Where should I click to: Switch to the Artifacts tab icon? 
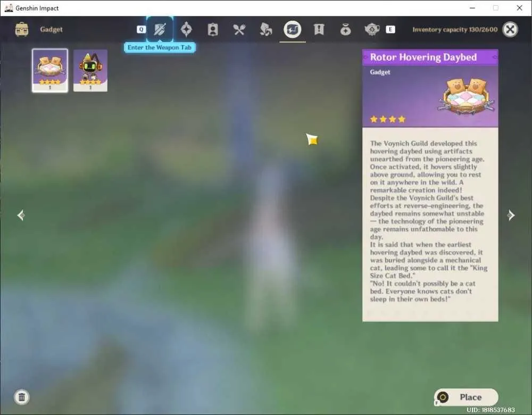coord(186,29)
